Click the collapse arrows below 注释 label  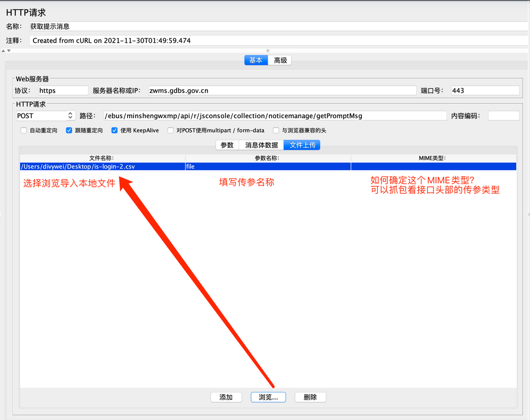pyautogui.click(x=6, y=51)
